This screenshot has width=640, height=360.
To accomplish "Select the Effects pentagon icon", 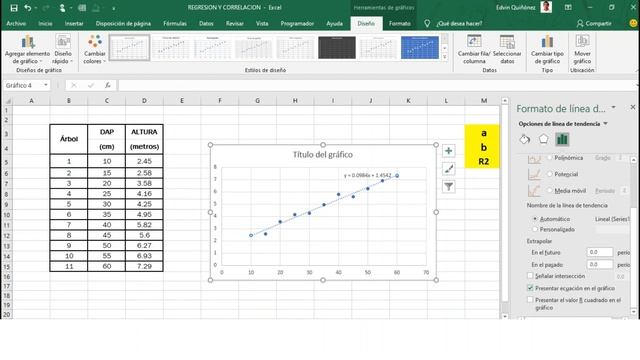I will tap(543, 140).
